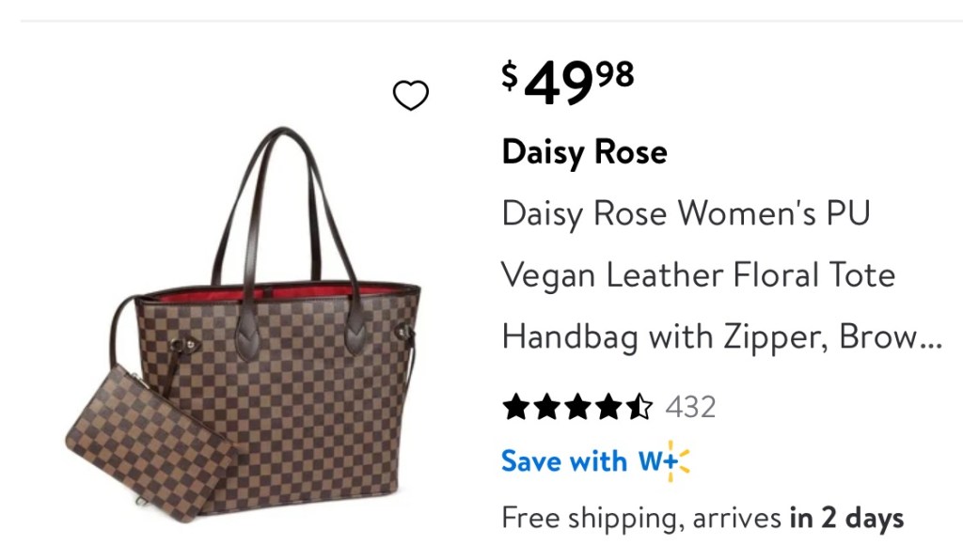Open the Daisy Rose brand name
Image resolution: width=963 pixels, height=560 pixels.
584,152
